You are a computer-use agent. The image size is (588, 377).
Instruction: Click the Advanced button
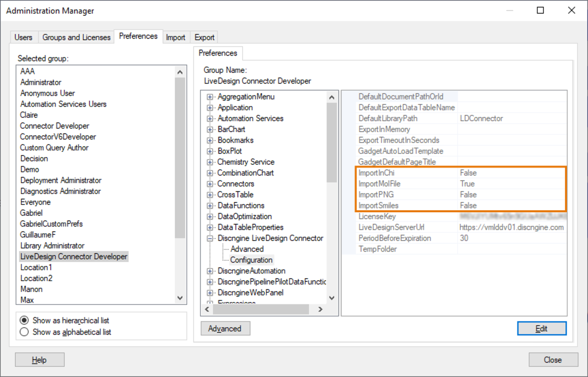tap(225, 329)
